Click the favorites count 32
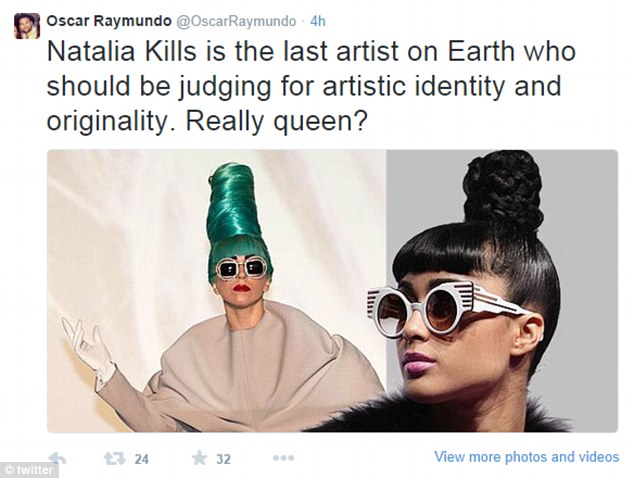 pyautogui.click(x=223, y=459)
